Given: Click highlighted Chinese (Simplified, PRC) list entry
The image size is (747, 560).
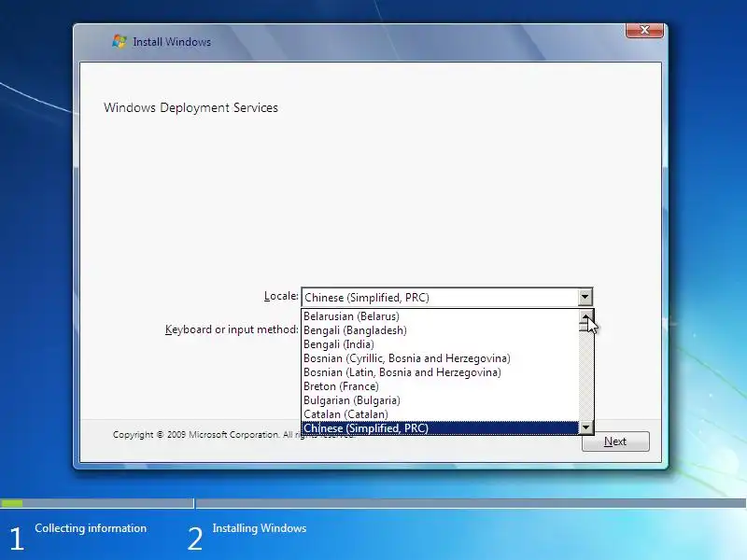Looking at the screenshot, I should [440, 428].
